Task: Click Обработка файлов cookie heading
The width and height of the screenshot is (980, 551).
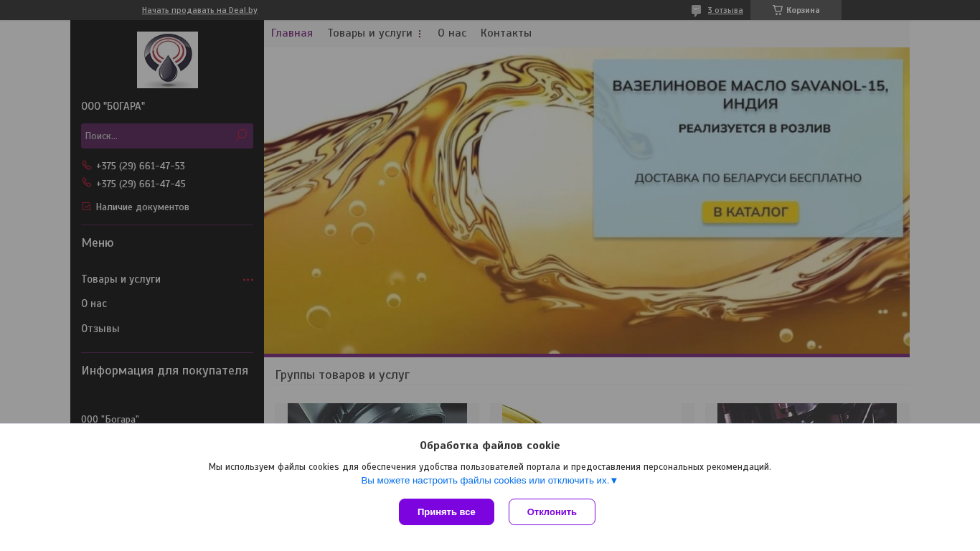Action: [x=490, y=445]
